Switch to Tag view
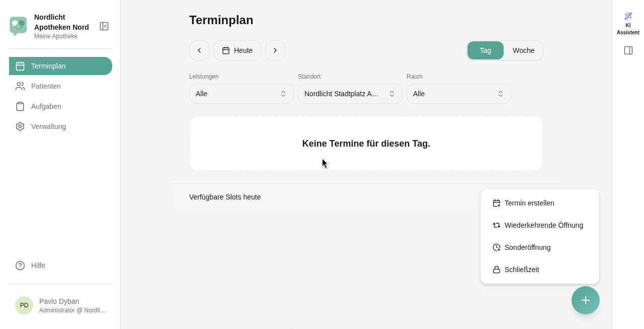This screenshot has height=329, width=644. (486, 50)
